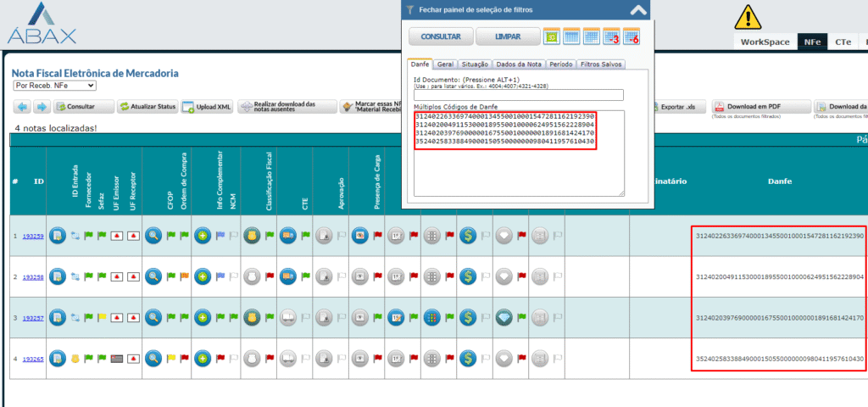The width and height of the screenshot is (868, 407).
Task: Switch to the Situação filter tab
Action: pos(474,64)
